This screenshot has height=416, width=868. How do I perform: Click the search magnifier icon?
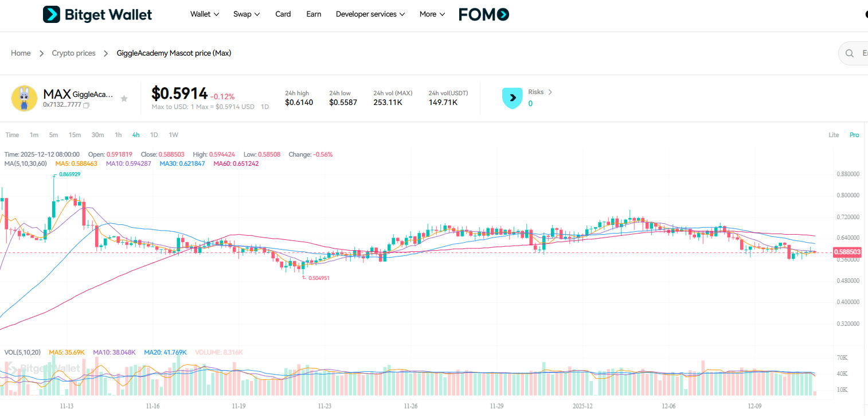click(x=849, y=53)
